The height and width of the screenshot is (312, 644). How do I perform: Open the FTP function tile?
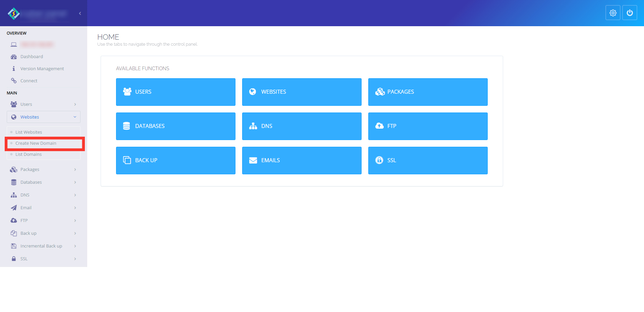coord(428,126)
